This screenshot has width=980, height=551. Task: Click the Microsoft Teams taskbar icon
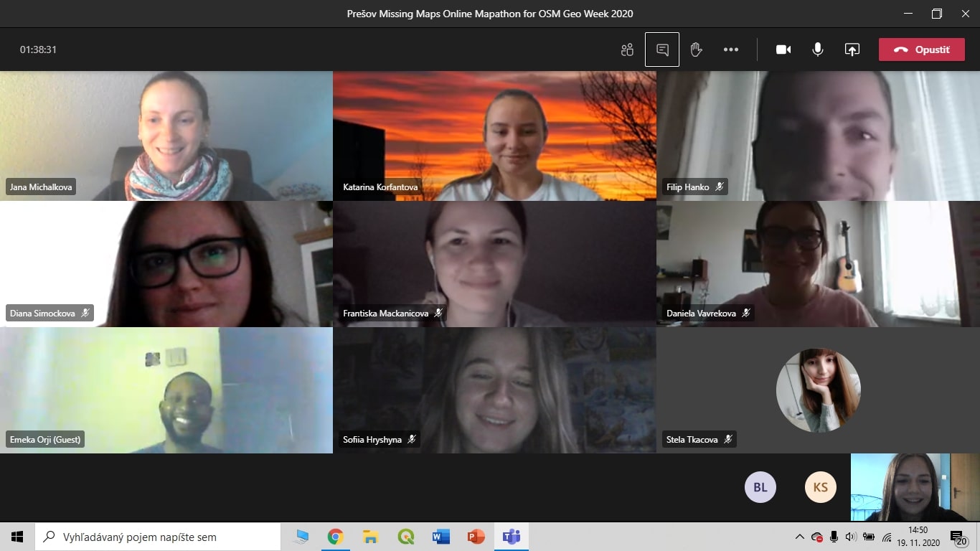(512, 537)
